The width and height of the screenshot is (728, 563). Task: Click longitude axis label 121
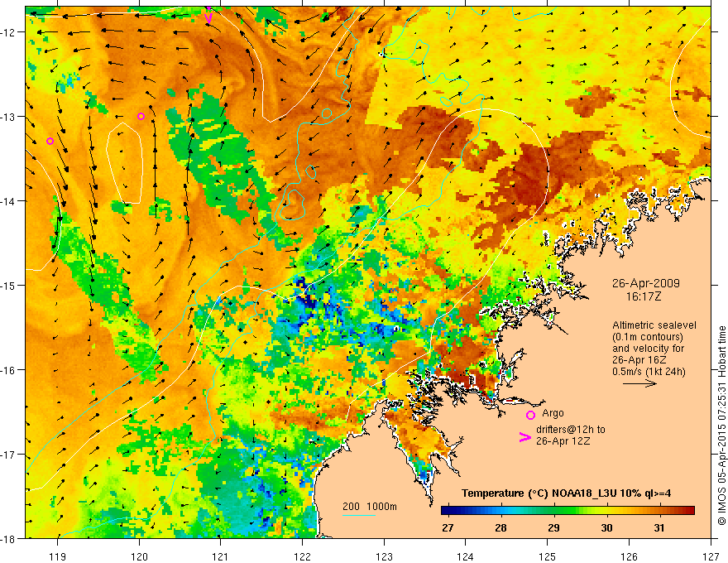tap(221, 556)
